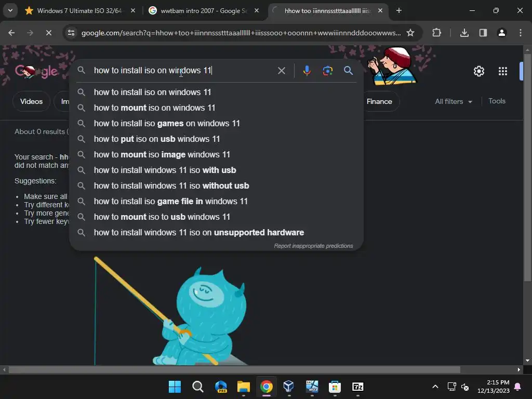Open VirtualBox from the taskbar
Image resolution: width=532 pixels, height=399 pixels.
[x=289, y=387]
